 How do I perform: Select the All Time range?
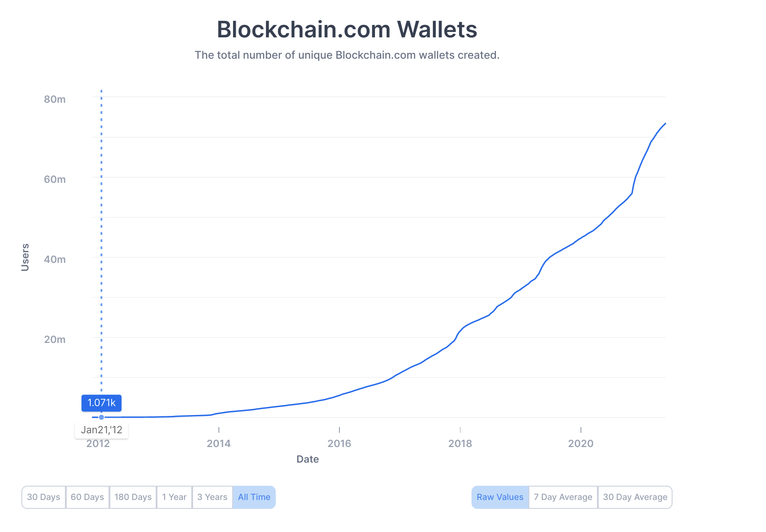tap(254, 497)
